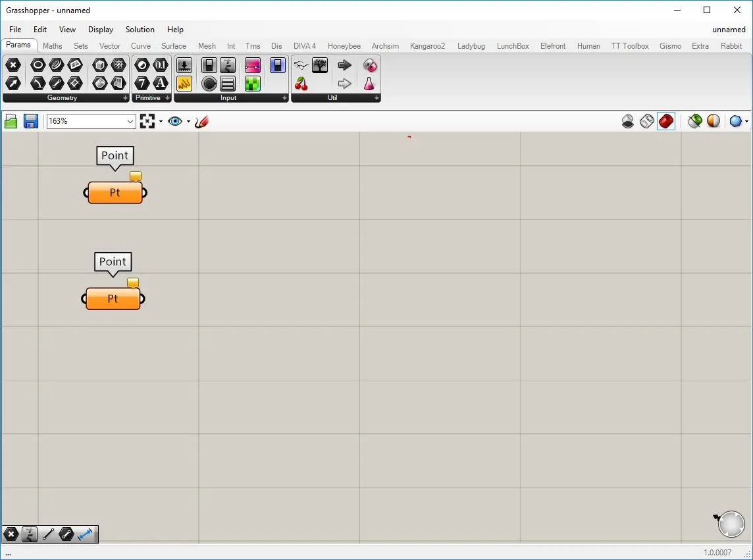Viewport: 753px width, 560px height.
Task: Pick the green Colour Swatch component icon
Action: point(253,84)
